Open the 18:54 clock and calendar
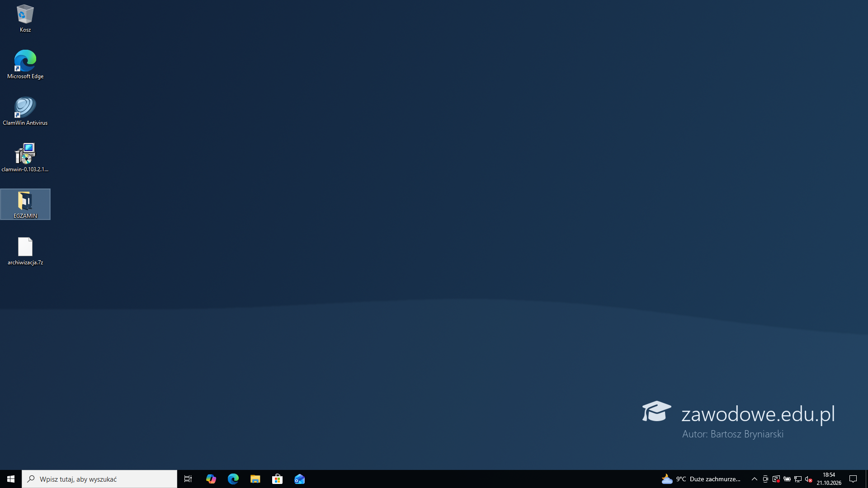The image size is (868, 488). [829, 479]
